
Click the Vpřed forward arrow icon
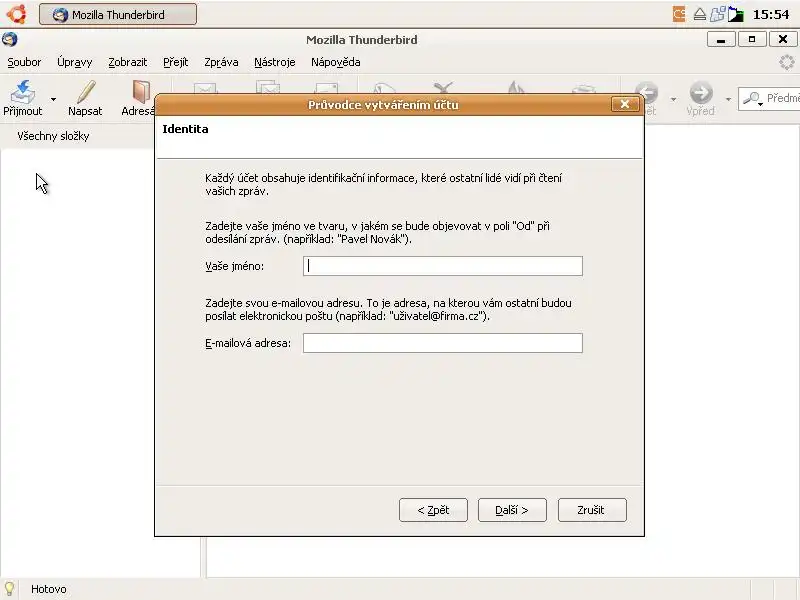[x=701, y=93]
